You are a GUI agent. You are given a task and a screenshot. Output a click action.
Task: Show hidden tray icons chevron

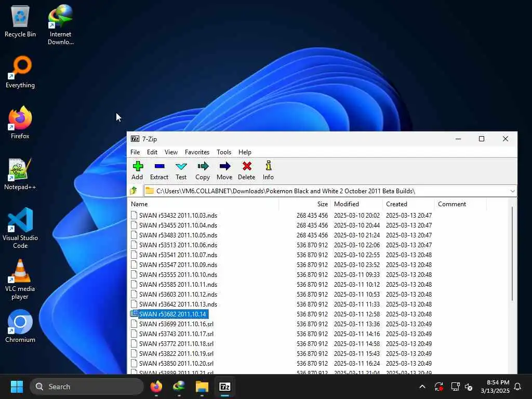422,387
